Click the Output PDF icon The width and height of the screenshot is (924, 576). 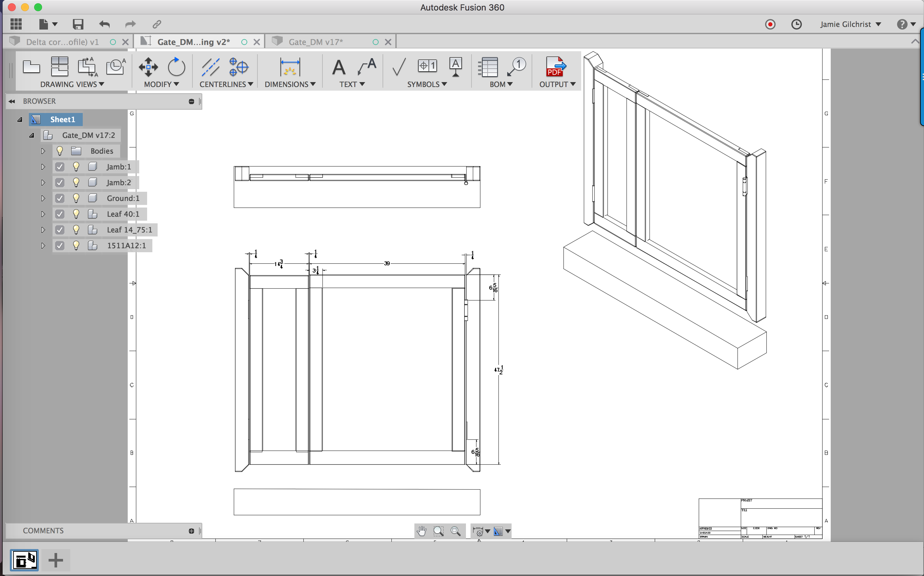(556, 67)
